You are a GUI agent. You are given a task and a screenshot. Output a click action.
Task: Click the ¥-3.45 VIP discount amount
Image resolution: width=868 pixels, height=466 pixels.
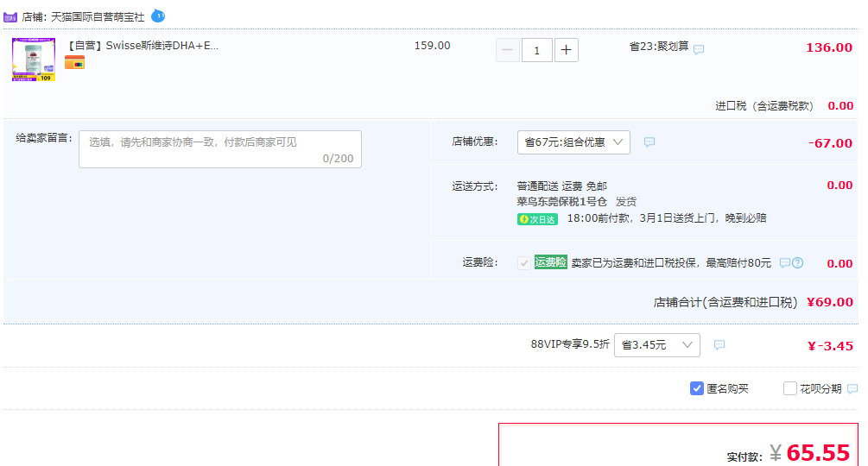tap(830, 346)
